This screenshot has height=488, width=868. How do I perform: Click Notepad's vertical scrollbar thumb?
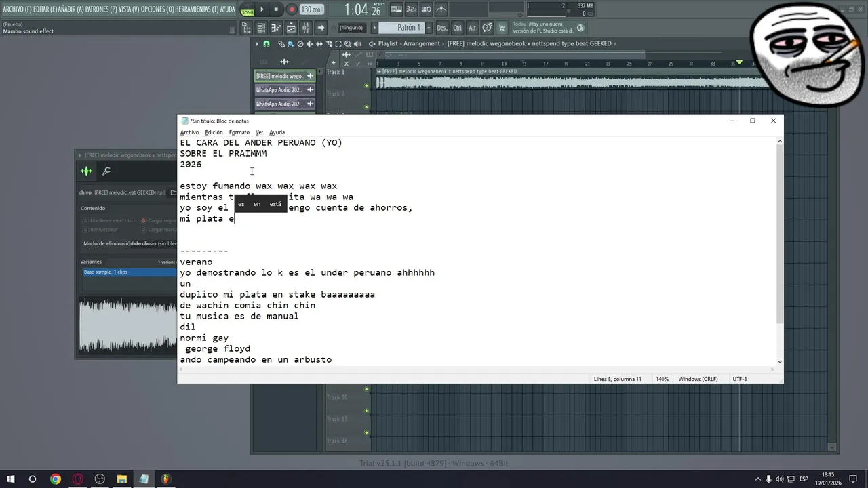780,233
